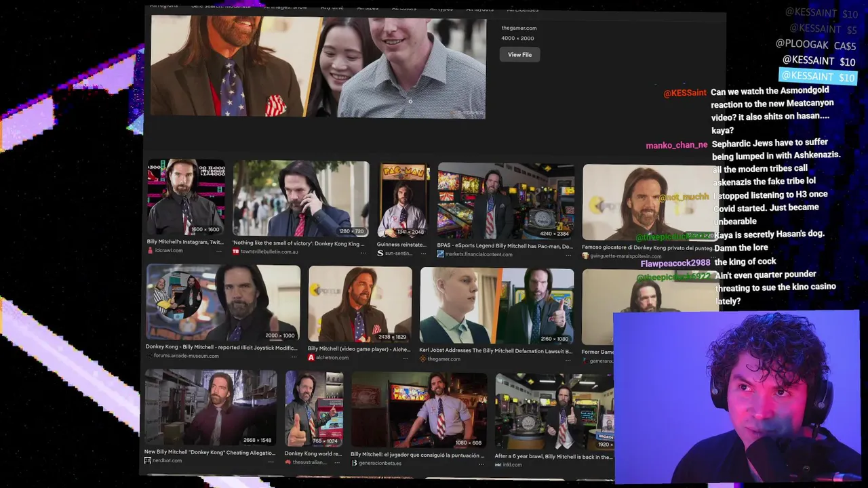The height and width of the screenshot is (488, 868).
Task: Open more-options dots for markets.financialcontent.com result
Action: point(568,254)
